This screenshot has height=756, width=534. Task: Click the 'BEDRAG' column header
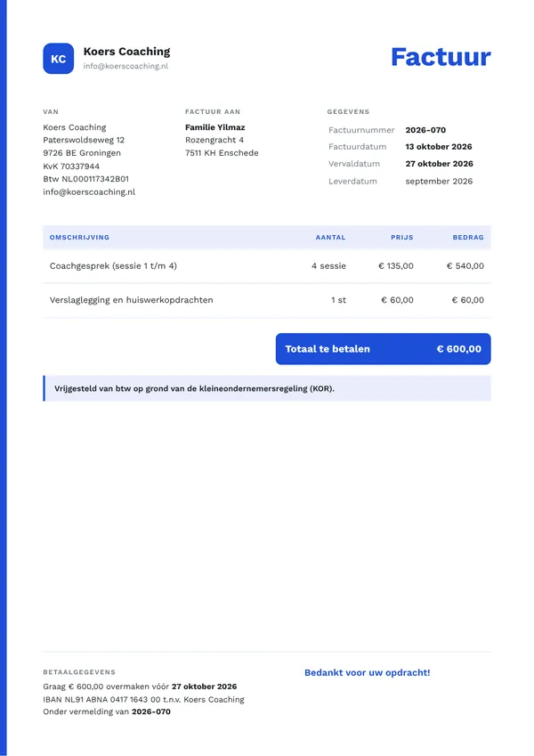click(468, 237)
